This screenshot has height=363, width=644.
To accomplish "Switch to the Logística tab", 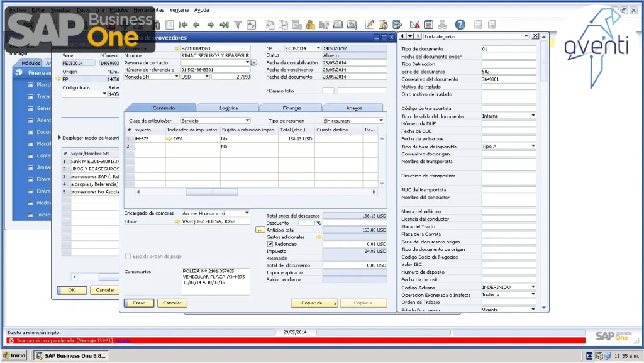I will pos(228,108).
